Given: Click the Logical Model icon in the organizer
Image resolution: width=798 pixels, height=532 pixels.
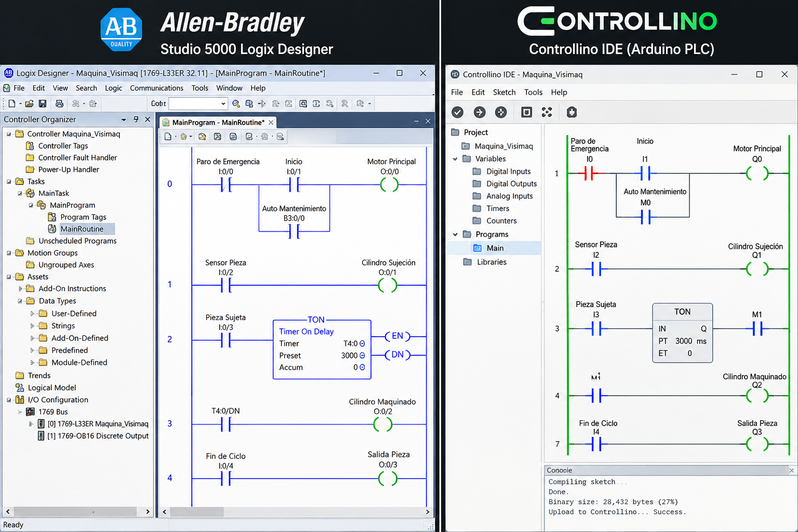Looking at the screenshot, I should (x=20, y=388).
